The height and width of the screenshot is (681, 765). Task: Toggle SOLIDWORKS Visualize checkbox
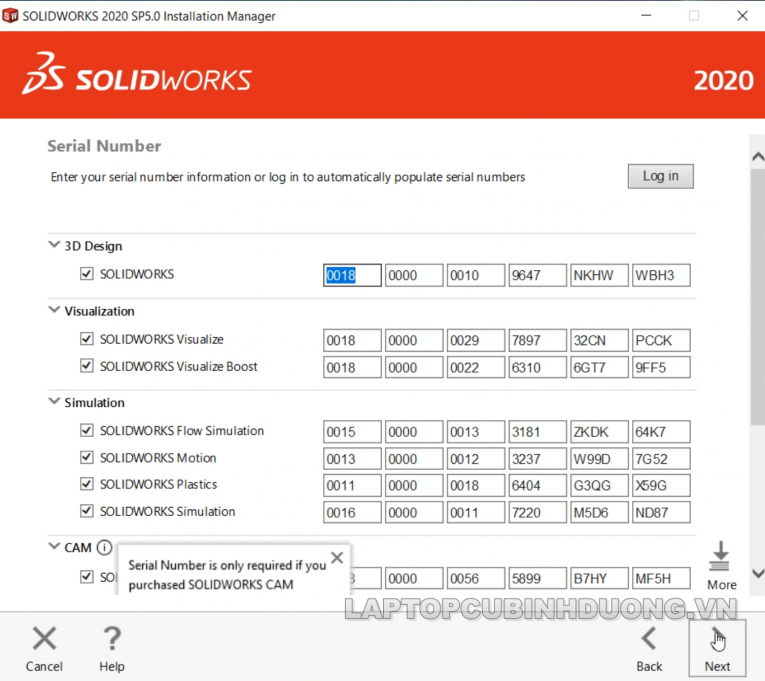pyautogui.click(x=87, y=339)
